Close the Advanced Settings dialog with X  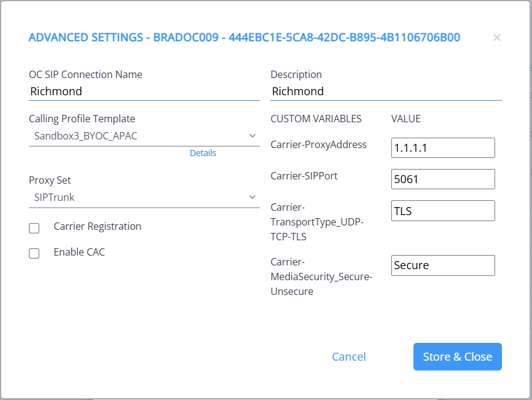point(496,38)
